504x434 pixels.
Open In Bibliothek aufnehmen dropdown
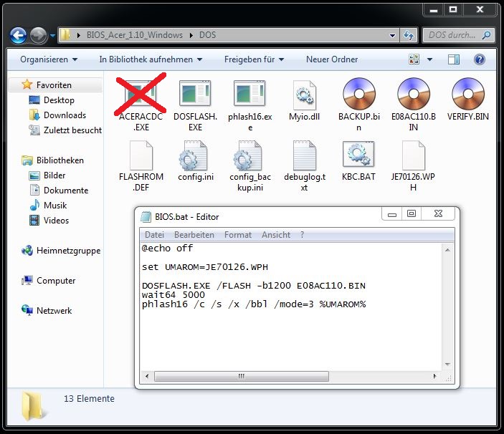coord(151,59)
